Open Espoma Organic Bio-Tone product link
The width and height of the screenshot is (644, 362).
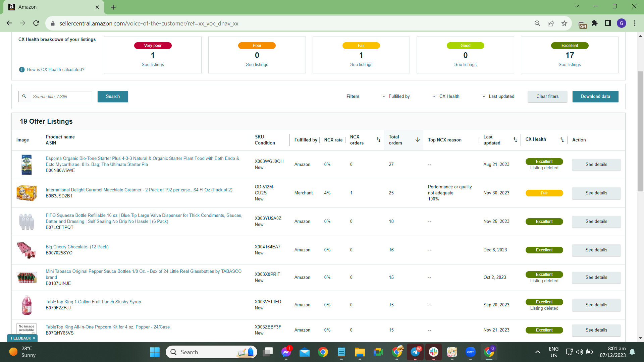point(142,162)
